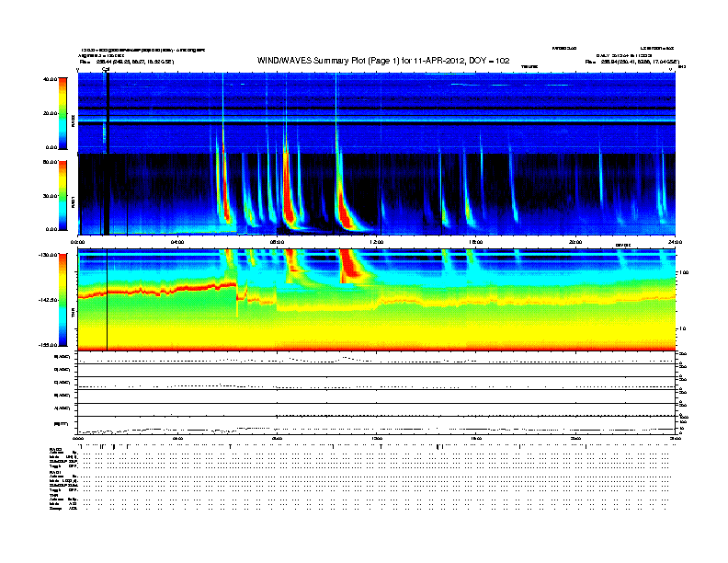Click the RAD2 vertical axis label
728x563 pixels.
tap(73, 121)
